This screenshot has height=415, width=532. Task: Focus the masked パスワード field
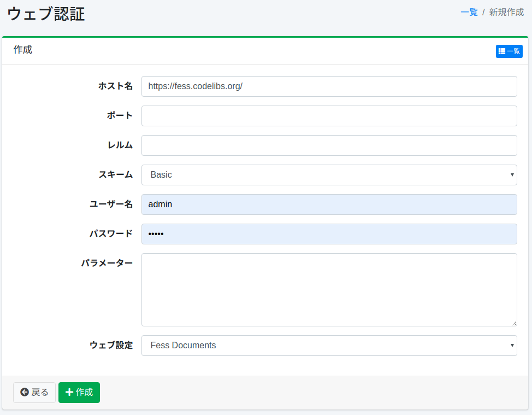click(329, 234)
